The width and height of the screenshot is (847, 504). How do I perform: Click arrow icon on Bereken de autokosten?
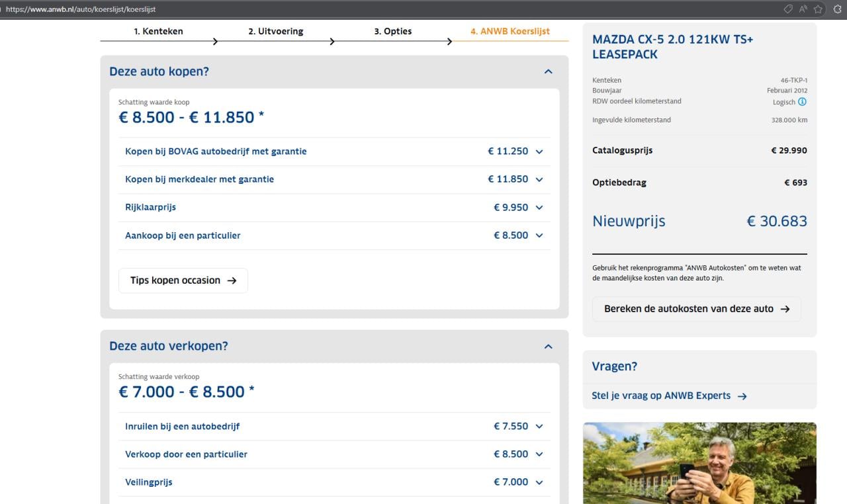(x=785, y=309)
